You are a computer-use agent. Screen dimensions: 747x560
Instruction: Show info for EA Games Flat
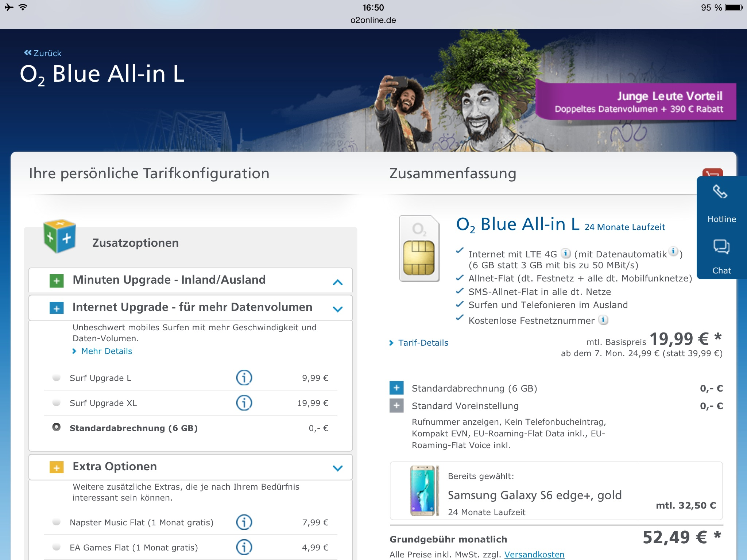pos(244,547)
